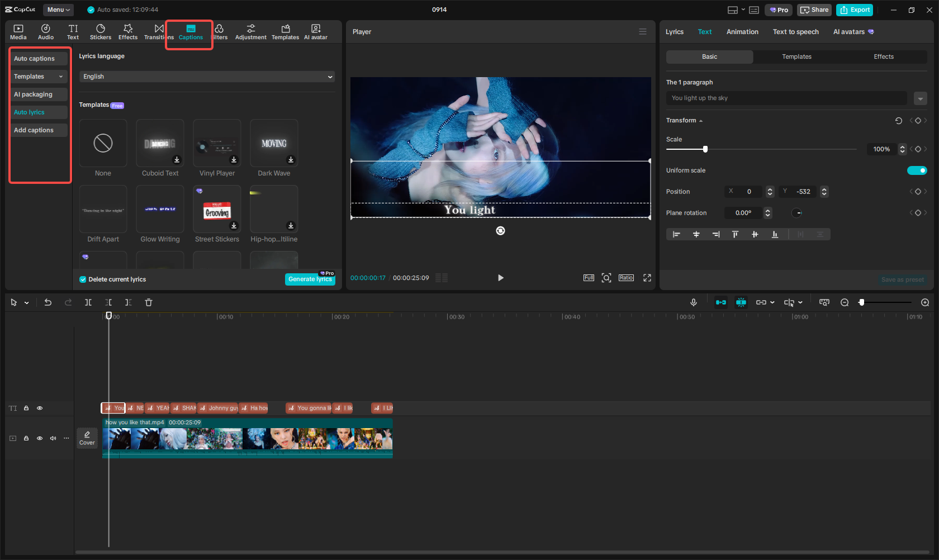The image size is (939, 560).
Task: Toggle the Uniform scale switch
Action: [917, 170]
